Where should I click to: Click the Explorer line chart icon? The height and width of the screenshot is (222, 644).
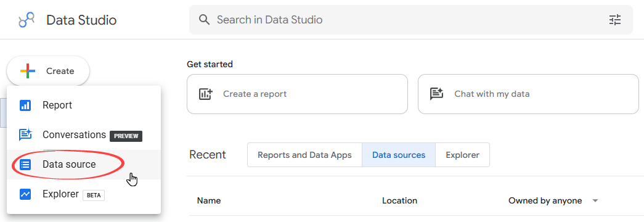(25, 194)
